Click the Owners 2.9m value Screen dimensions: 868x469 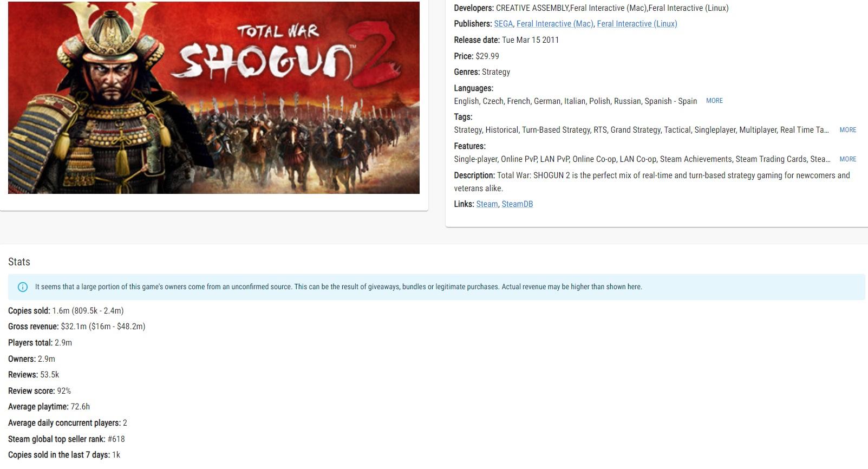(x=47, y=359)
